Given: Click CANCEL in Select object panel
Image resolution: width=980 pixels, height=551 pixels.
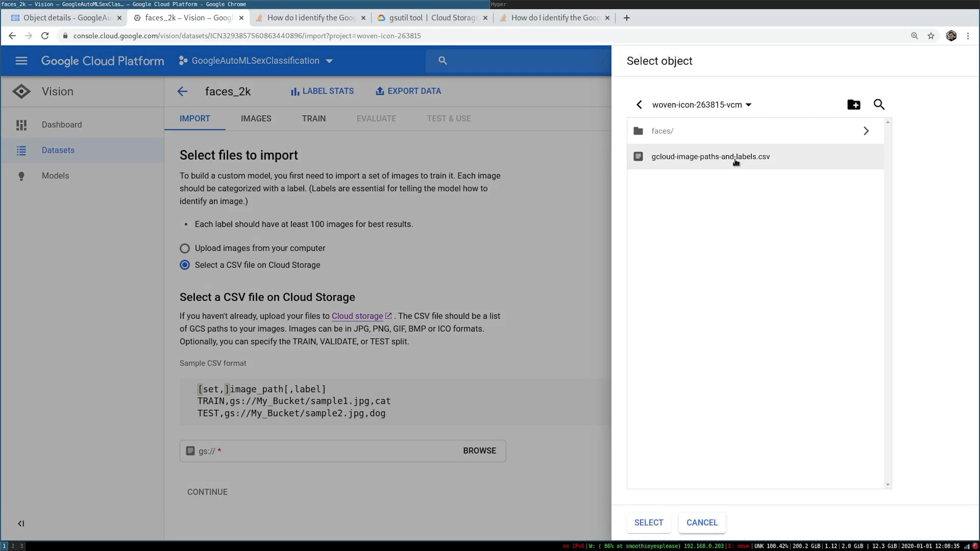Looking at the screenshot, I should tap(702, 523).
